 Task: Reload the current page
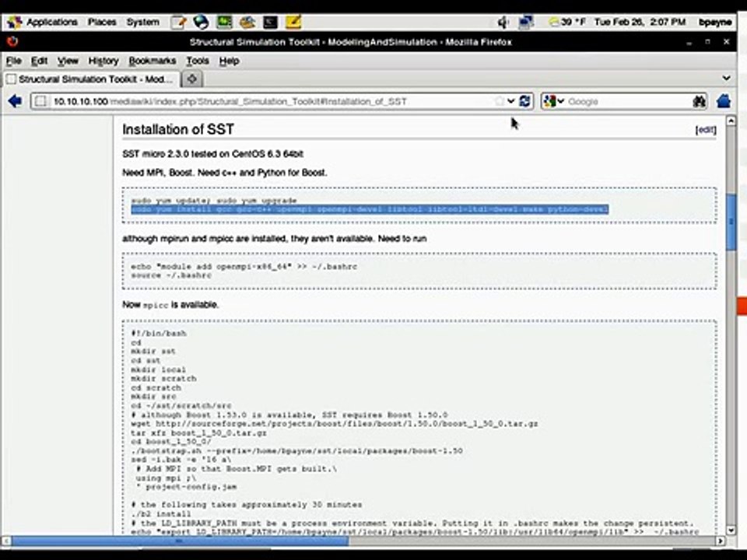[525, 101]
